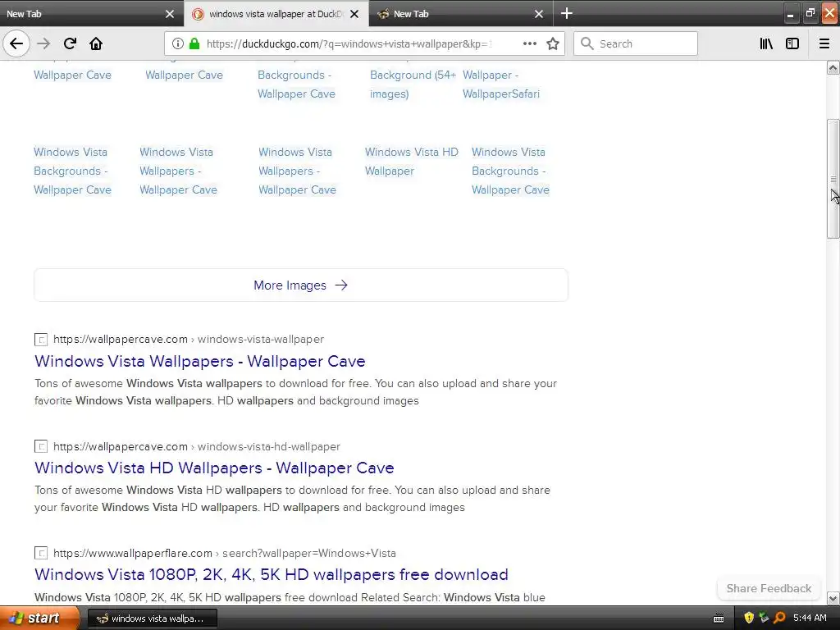This screenshot has height=630, width=840.
Task: Click the keyboard icon in system tray
Action: pyautogui.click(x=719, y=619)
